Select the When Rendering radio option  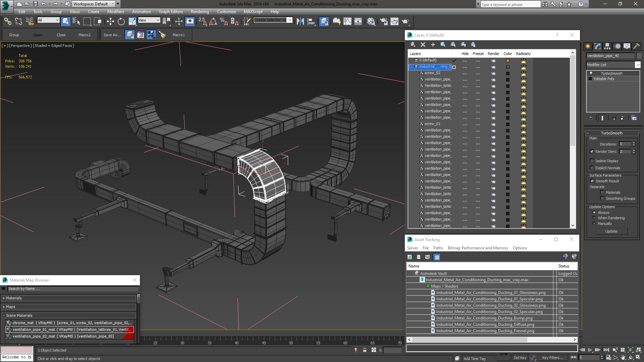[x=594, y=218]
